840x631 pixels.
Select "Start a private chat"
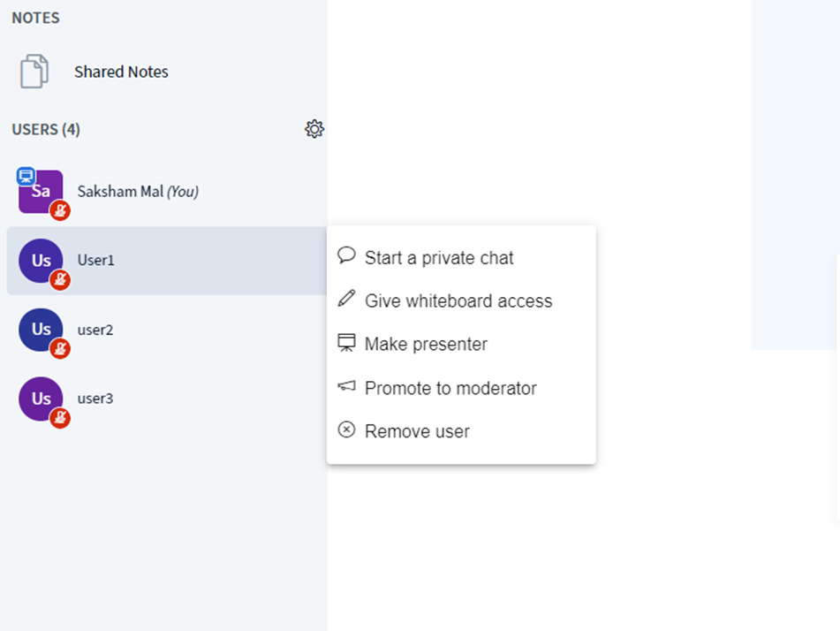coord(439,257)
